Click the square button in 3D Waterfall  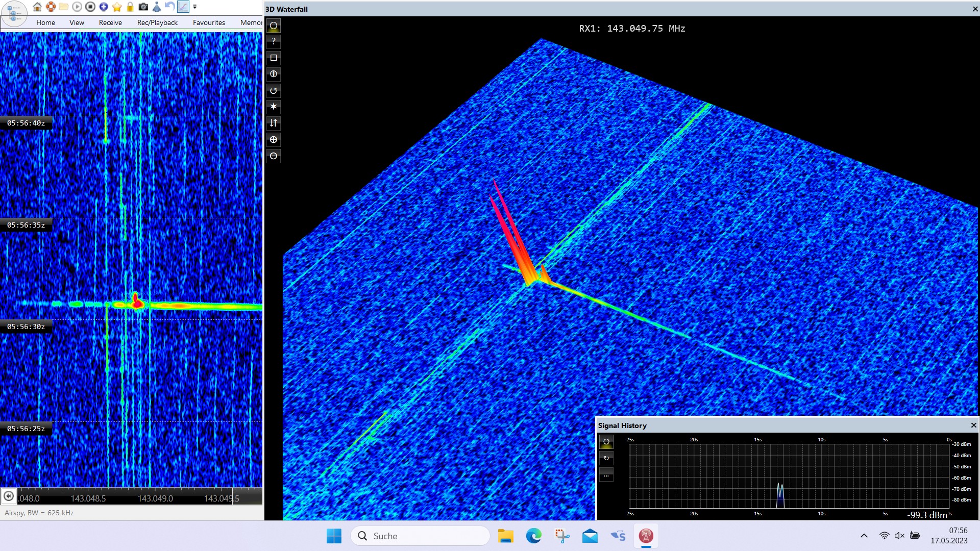[274, 58]
